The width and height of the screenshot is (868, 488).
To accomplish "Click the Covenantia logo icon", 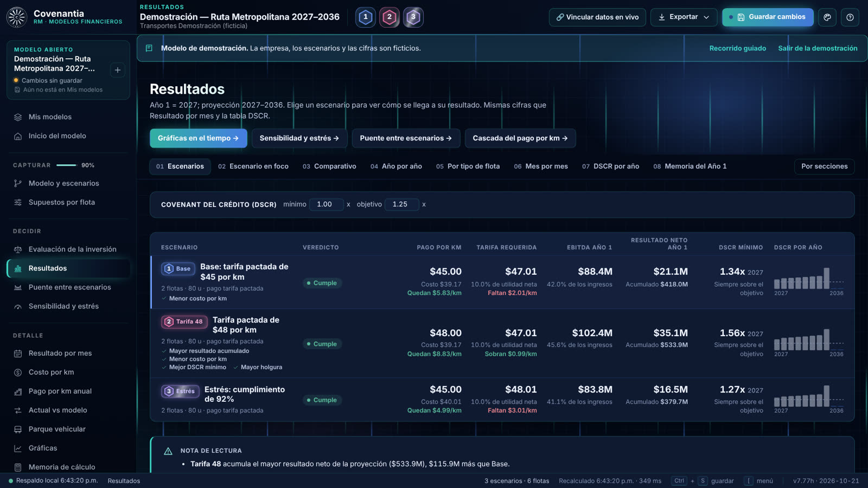I will (x=17, y=17).
